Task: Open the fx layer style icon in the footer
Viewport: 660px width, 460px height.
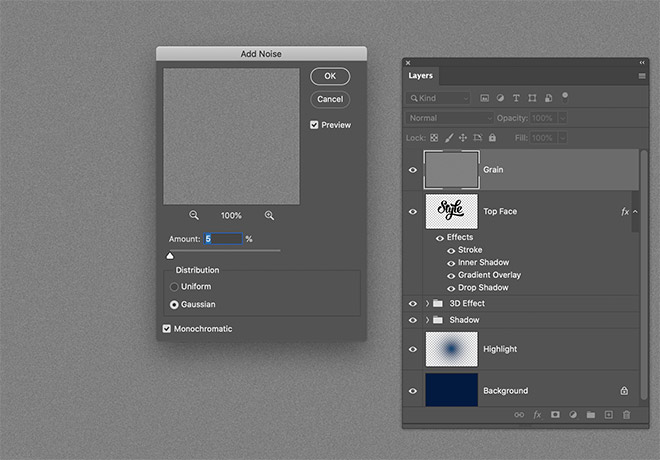Action: pyautogui.click(x=537, y=414)
